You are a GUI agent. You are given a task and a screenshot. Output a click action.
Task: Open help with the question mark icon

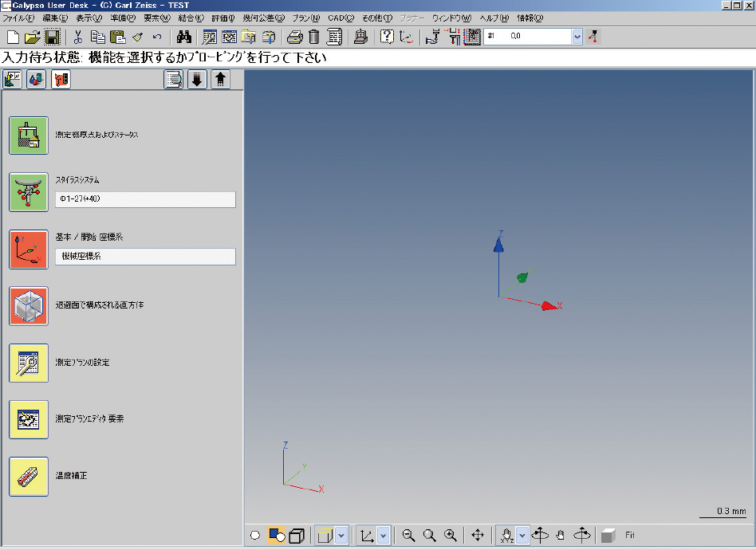pos(387,37)
